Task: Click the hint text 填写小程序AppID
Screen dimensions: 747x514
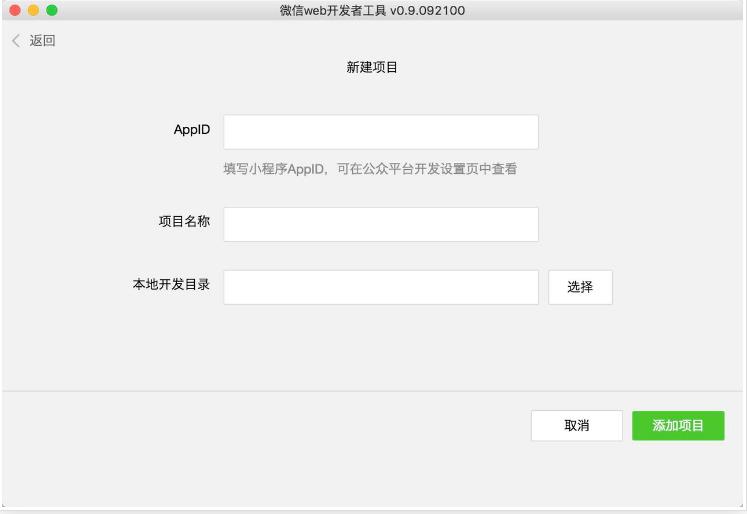Action: [x=274, y=169]
